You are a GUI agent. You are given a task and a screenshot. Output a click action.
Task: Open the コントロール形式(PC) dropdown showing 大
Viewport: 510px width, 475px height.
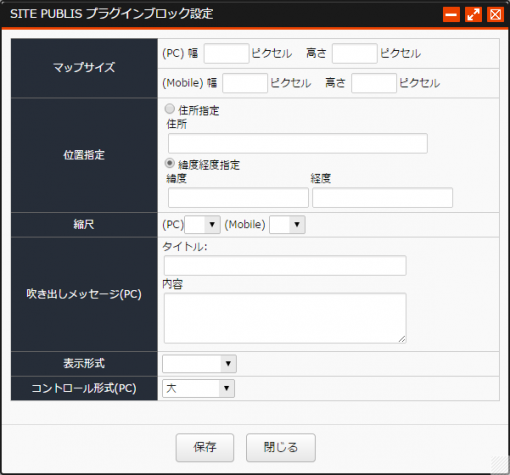click(x=198, y=388)
